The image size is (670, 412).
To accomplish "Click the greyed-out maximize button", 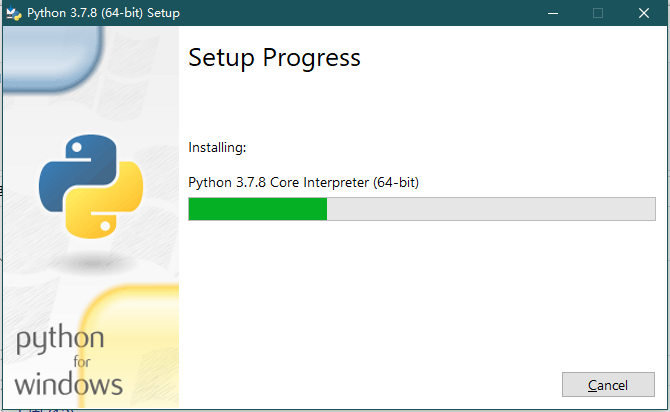I will [598, 13].
